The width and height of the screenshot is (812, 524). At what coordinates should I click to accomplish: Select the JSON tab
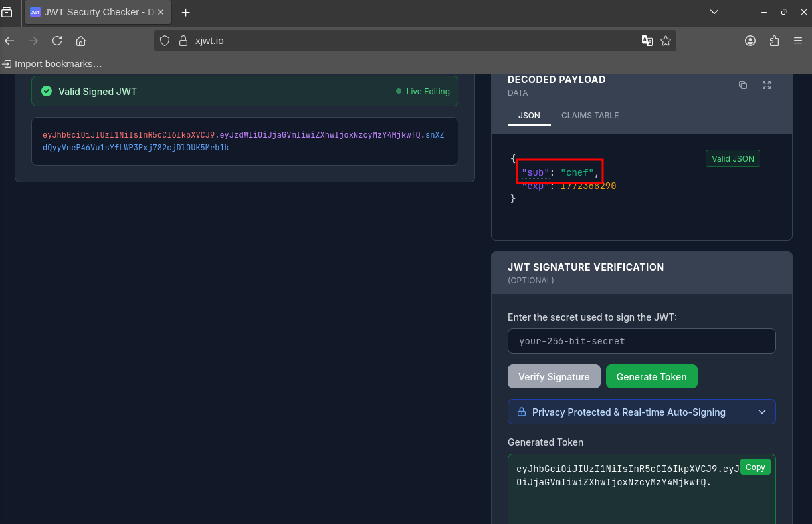529,116
